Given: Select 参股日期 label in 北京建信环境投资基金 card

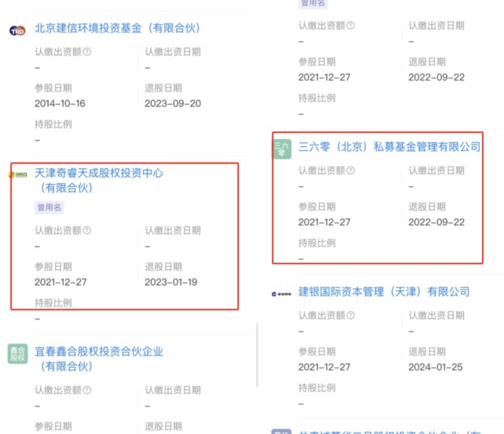Looking at the screenshot, I should [x=53, y=88].
